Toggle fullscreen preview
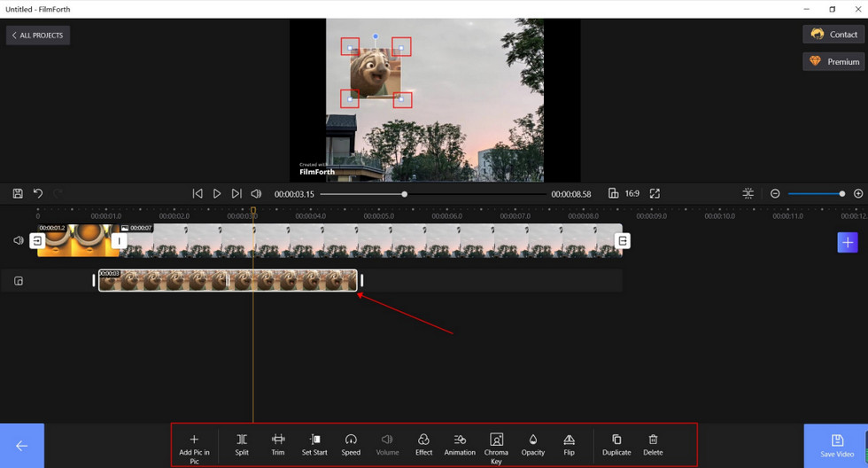868x468 pixels. 655,193
